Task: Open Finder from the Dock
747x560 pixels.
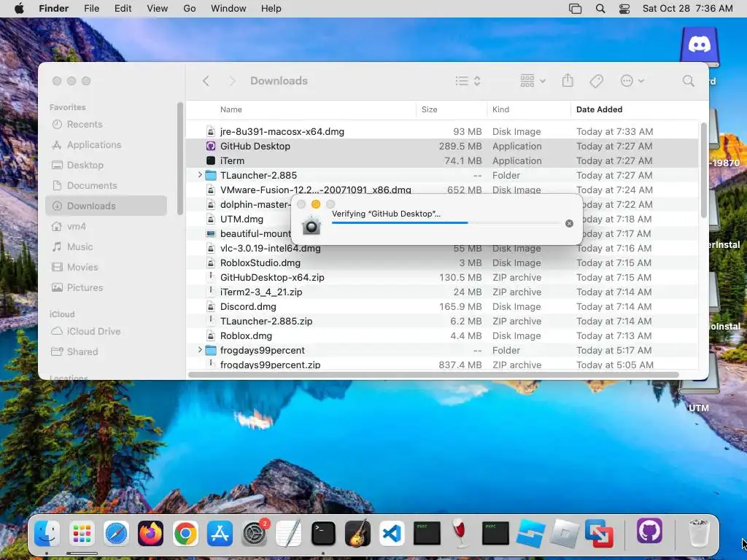Action: pyautogui.click(x=47, y=533)
